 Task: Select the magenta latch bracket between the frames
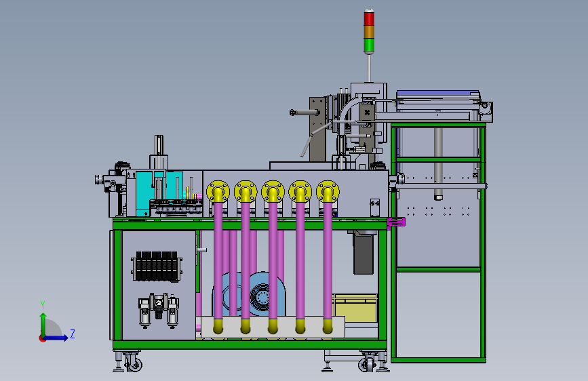pyautogui.click(x=396, y=222)
